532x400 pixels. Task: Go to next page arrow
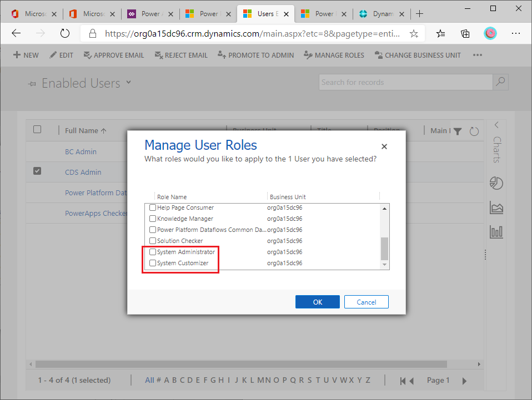464,381
